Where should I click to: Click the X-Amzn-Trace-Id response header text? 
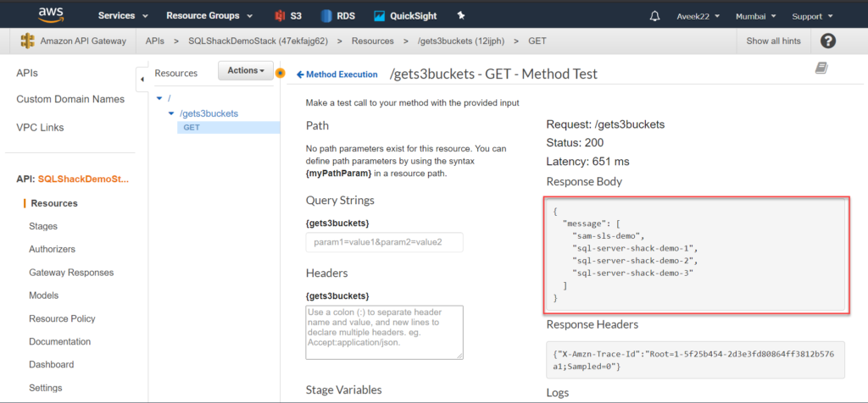click(694, 359)
